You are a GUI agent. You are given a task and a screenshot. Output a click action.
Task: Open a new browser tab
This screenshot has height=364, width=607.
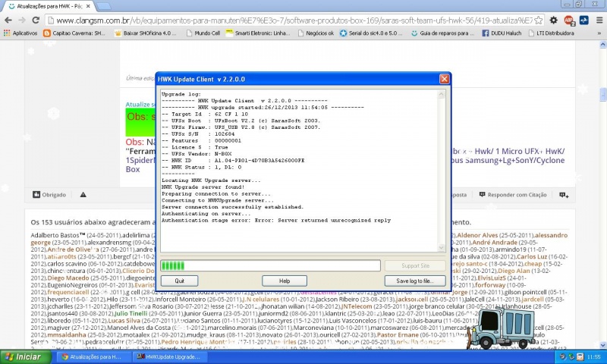click(x=103, y=6)
